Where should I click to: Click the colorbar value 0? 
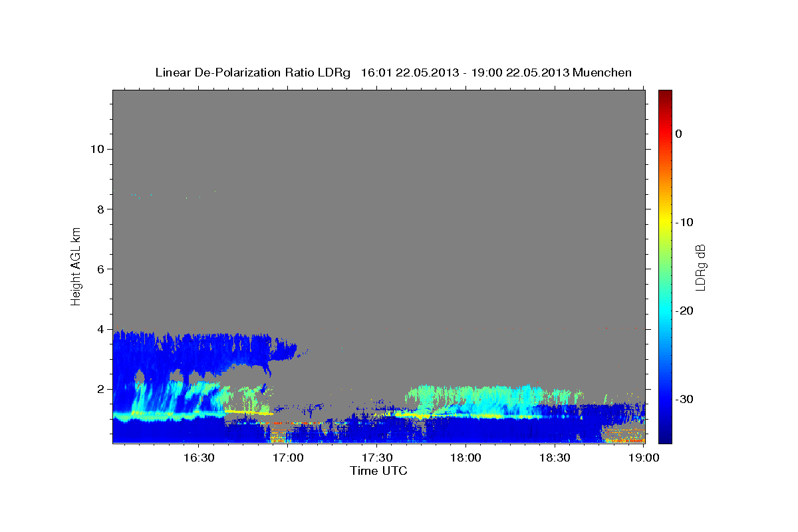(x=679, y=134)
